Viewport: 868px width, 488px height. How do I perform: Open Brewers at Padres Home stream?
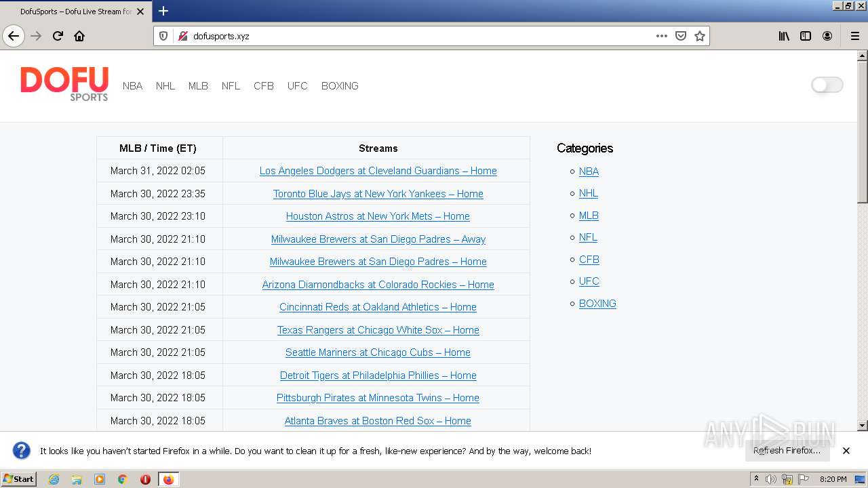[x=378, y=262]
